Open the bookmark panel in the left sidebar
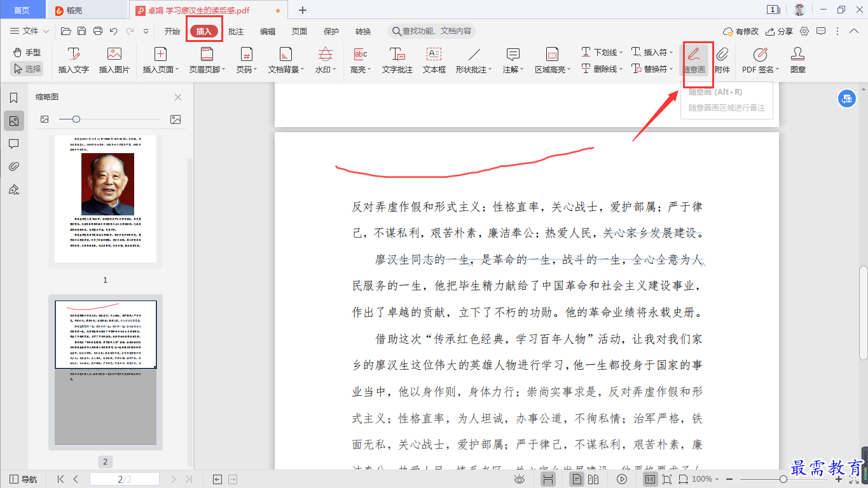This screenshot has height=488, width=868. click(x=14, y=98)
